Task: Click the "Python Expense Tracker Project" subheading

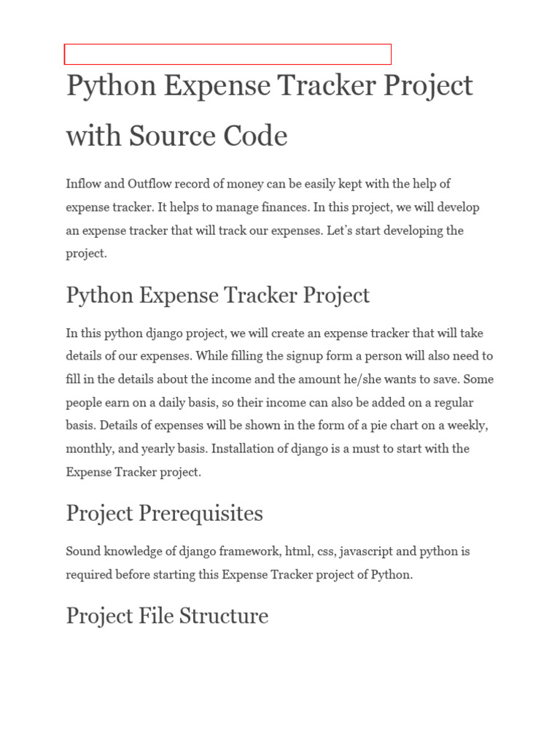Action: [217, 295]
